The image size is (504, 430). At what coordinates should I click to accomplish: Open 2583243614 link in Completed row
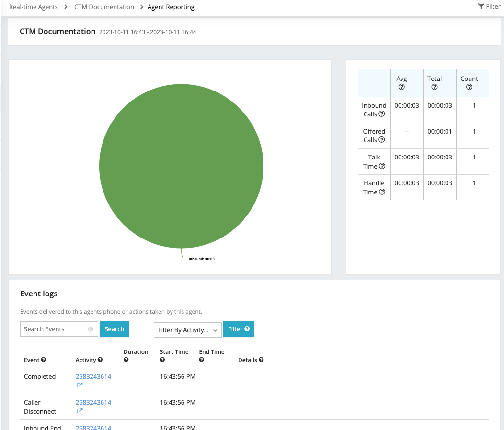[x=93, y=376]
